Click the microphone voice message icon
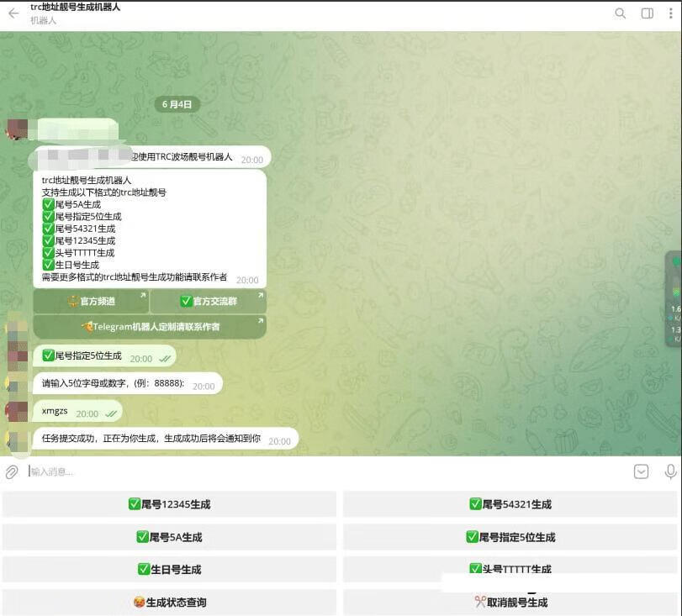 coord(670,472)
